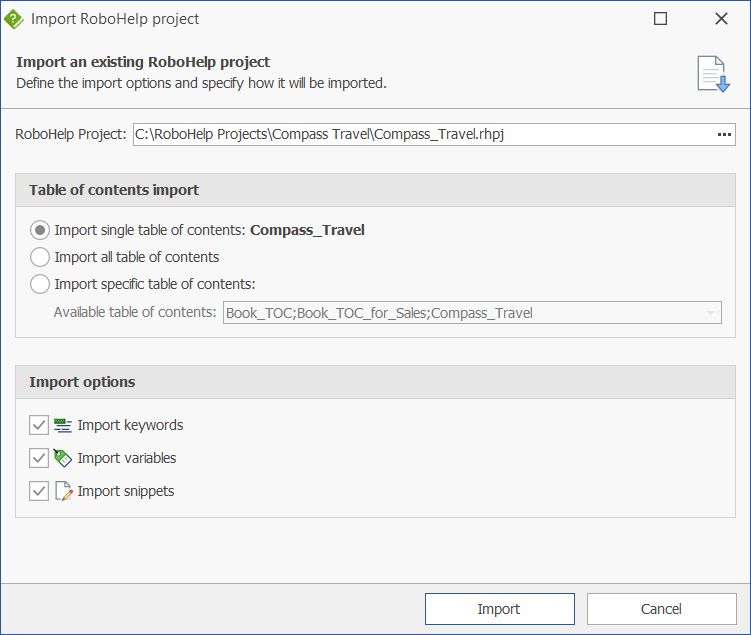Open the Available table of contents dropdown arrow
The height and width of the screenshot is (635, 751).
(x=710, y=313)
